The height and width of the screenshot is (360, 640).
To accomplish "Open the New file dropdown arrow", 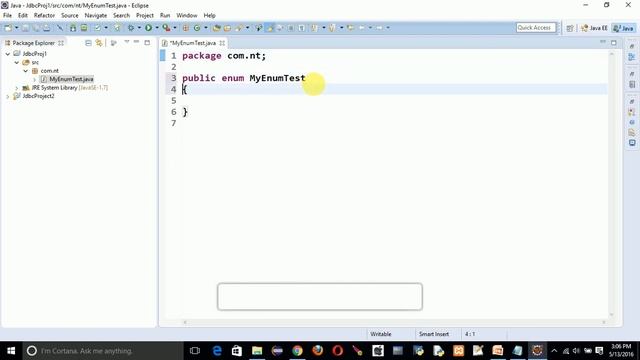I will tap(17, 28).
